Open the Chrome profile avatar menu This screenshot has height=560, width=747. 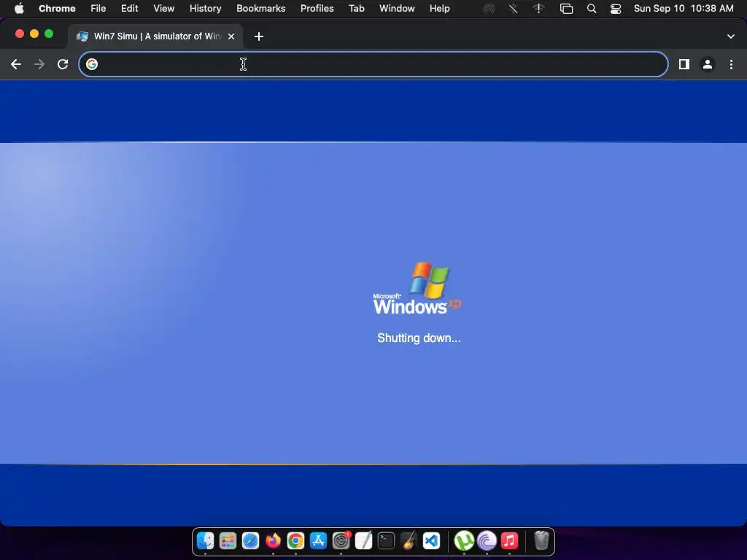pyautogui.click(x=708, y=64)
